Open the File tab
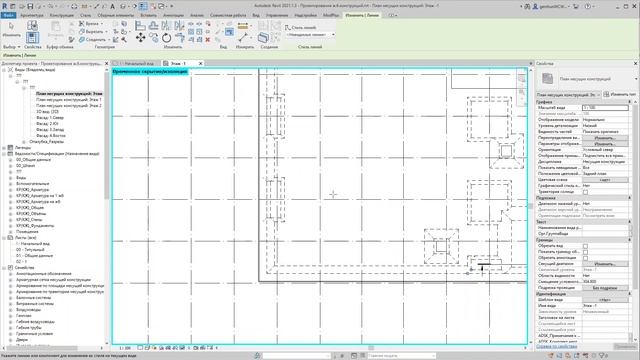This screenshot has width=640, height=360. 8,15
